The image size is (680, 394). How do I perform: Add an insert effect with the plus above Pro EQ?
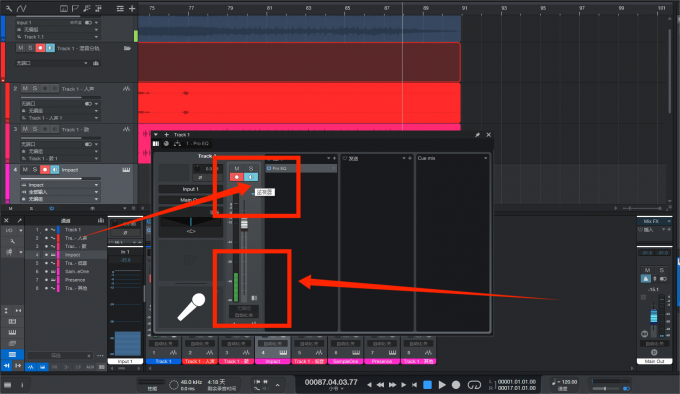[x=334, y=158]
